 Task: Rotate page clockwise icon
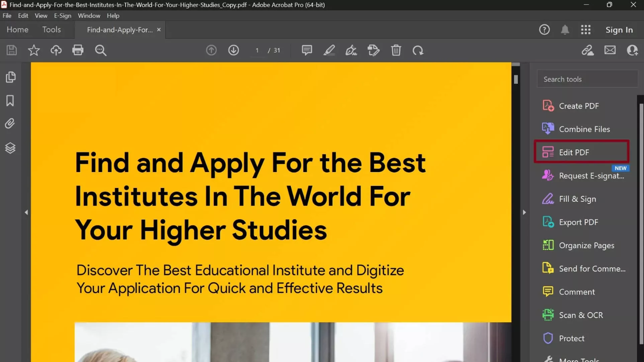tap(418, 50)
